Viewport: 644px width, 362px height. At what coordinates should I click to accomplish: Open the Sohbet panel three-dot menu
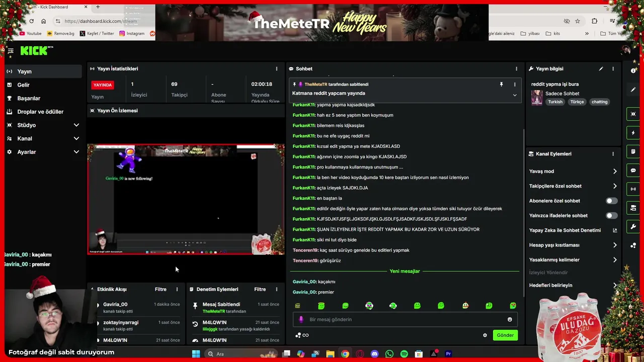(516, 69)
